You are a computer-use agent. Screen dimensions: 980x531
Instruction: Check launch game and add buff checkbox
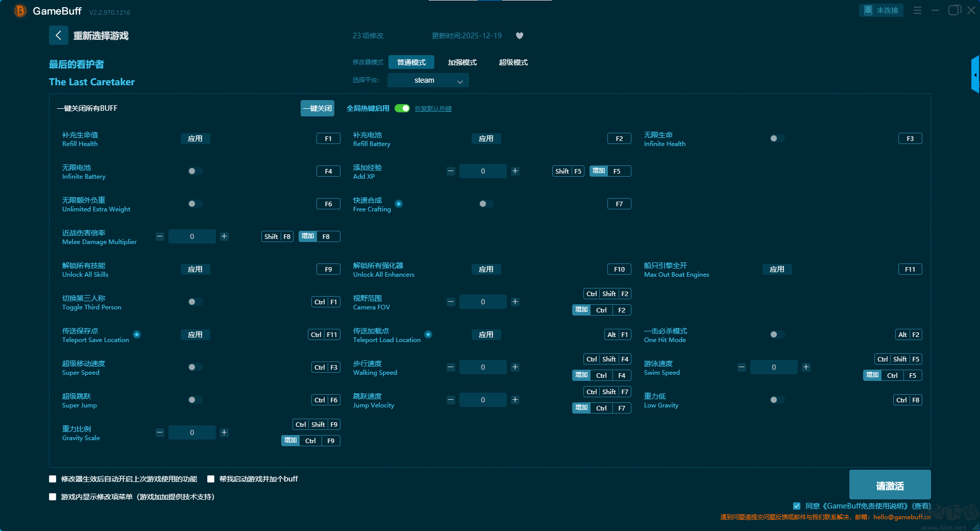[211, 479]
